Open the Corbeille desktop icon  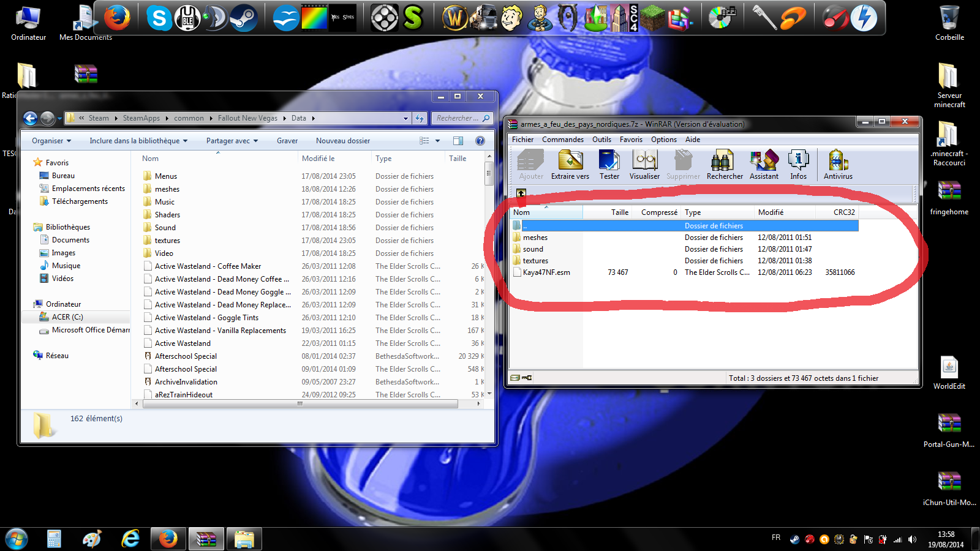click(x=949, y=23)
